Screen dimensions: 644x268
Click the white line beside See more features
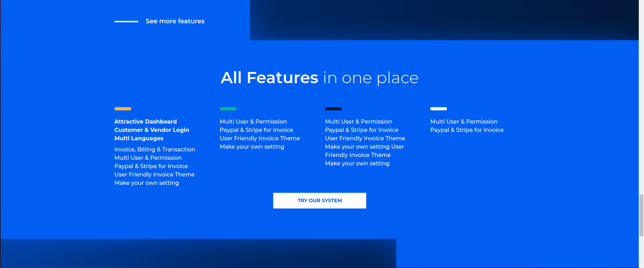tap(126, 22)
